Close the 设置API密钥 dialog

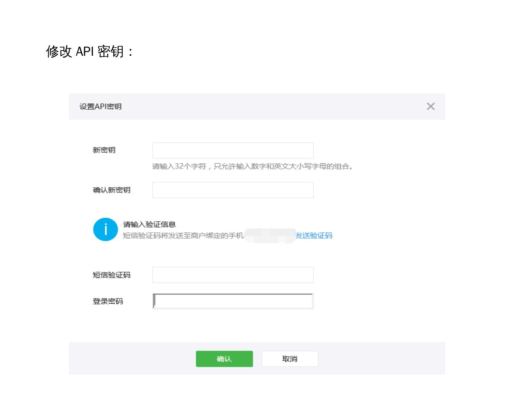430,106
